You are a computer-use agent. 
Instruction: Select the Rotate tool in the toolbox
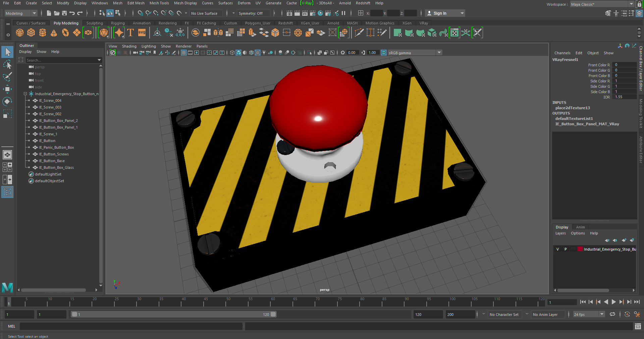tap(7, 101)
